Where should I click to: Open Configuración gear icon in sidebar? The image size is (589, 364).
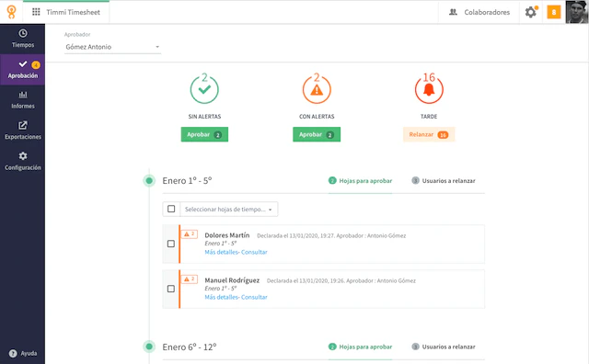click(23, 156)
